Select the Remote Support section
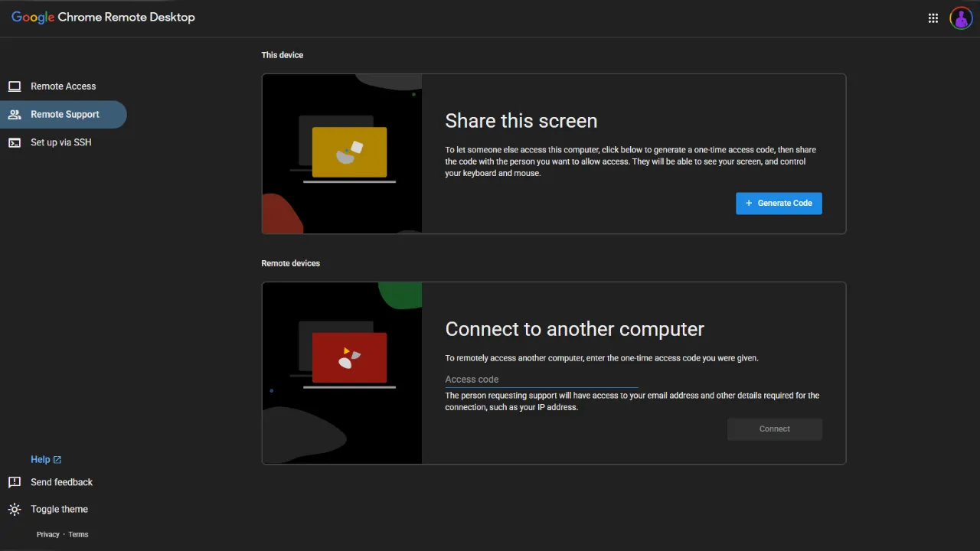 pyautogui.click(x=63, y=115)
